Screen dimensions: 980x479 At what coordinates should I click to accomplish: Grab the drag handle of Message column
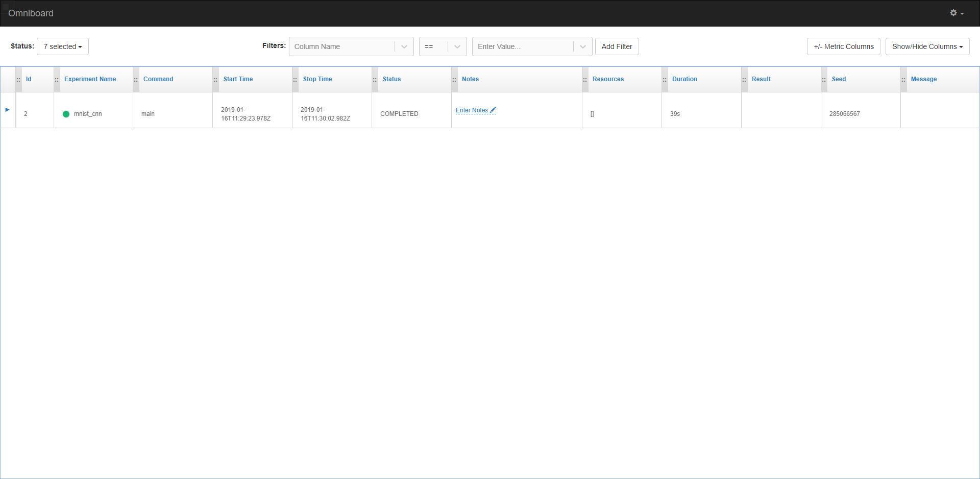(x=903, y=80)
